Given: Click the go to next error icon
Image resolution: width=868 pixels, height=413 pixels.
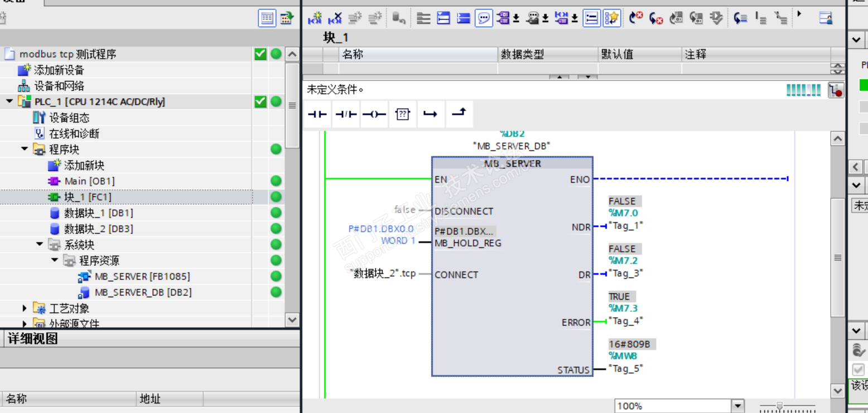Looking at the screenshot, I should (x=656, y=18).
